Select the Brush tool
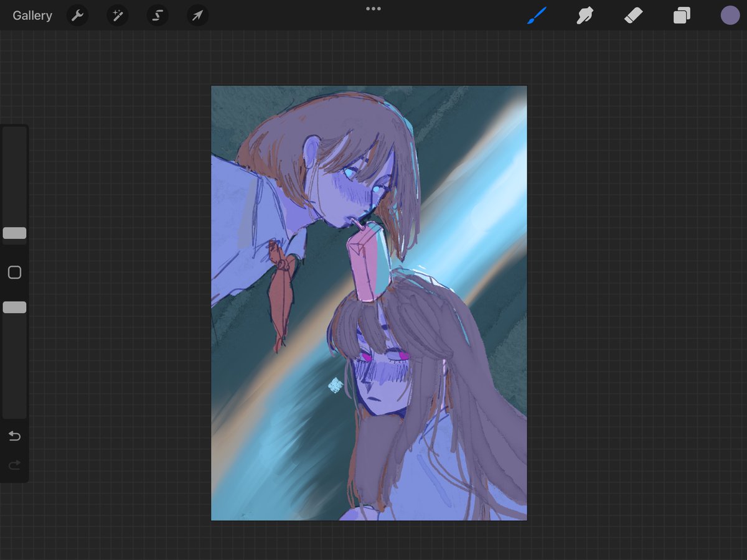 pos(537,16)
